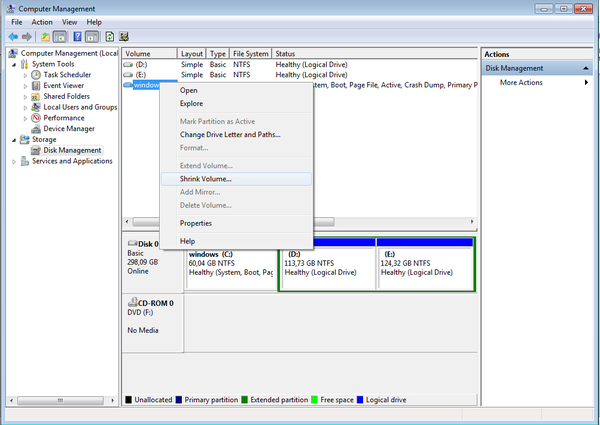Expand the Event Viewer node
The height and width of the screenshot is (425, 600).
pos(25,86)
